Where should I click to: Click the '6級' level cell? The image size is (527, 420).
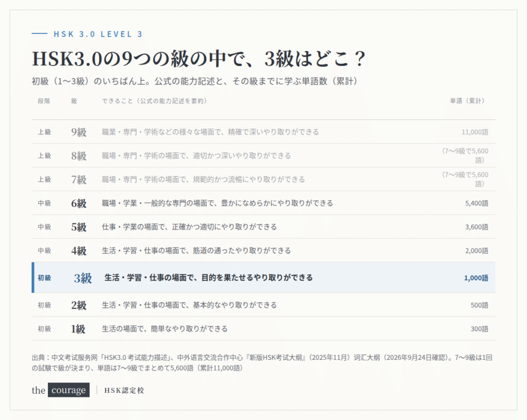[79, 203]
